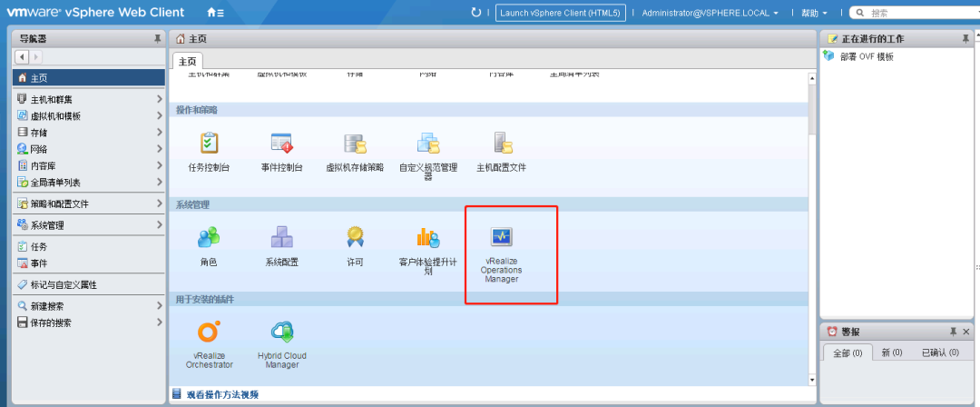Click the 主页 tab
The height and width of the screenshot is (407, 980).
188,62
